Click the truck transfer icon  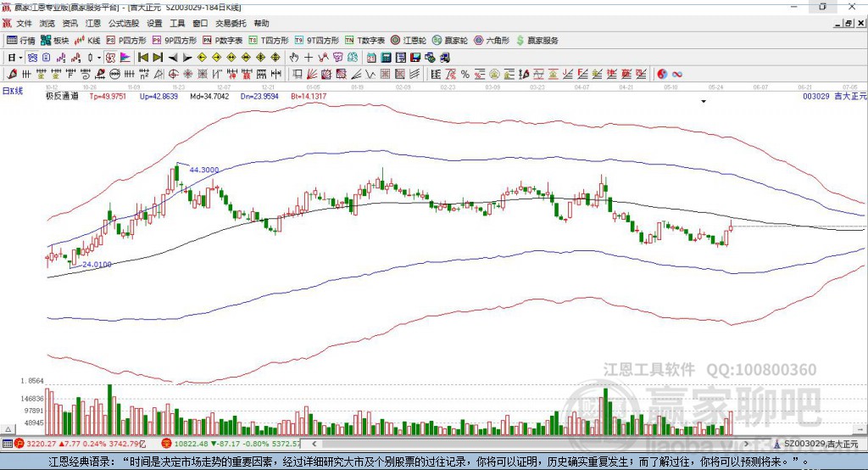click(445, 58)
